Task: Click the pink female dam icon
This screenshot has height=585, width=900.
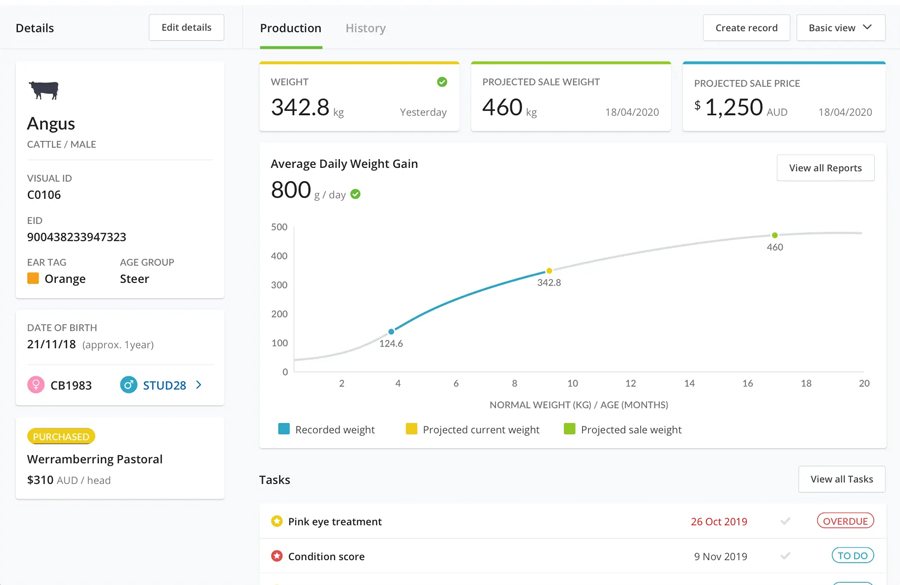Action: (x=36, y=385)
